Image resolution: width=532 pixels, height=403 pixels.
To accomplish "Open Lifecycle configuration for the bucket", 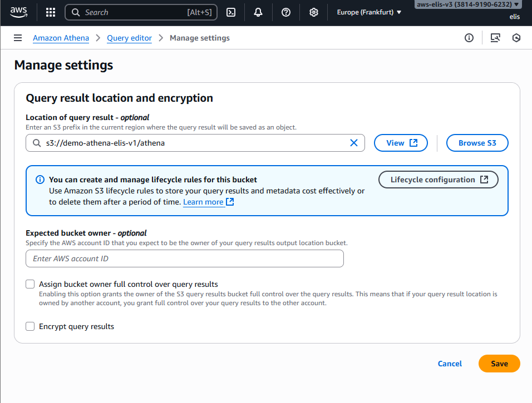I will [439, 180].
